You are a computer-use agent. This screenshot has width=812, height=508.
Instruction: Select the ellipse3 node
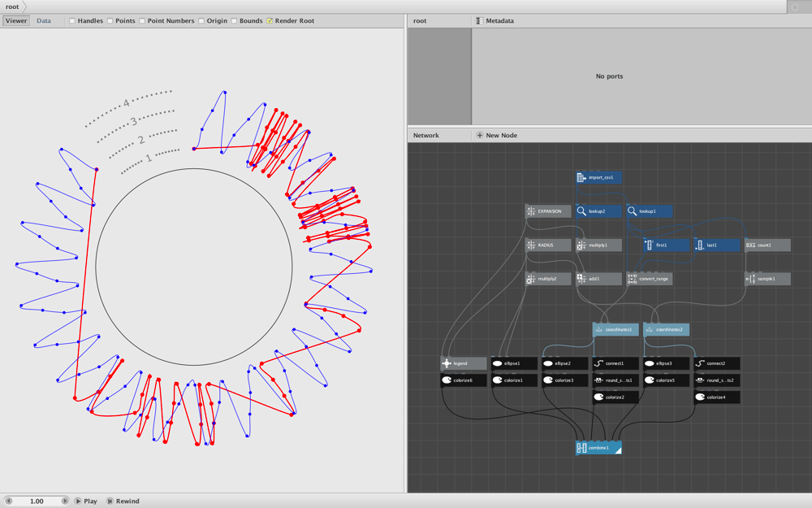click(666, 363)
